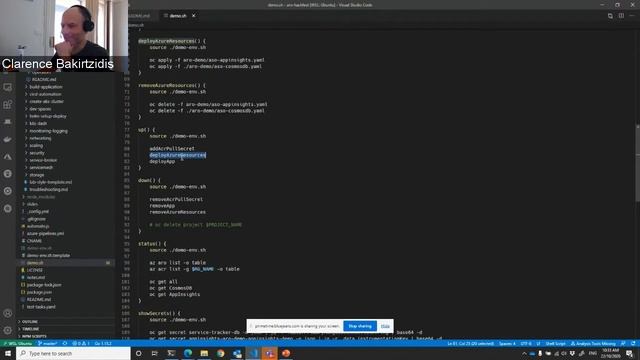Change Spaces: 4 indentation setting
Viewport: 640px width, 360px height.
pos(507,343)
